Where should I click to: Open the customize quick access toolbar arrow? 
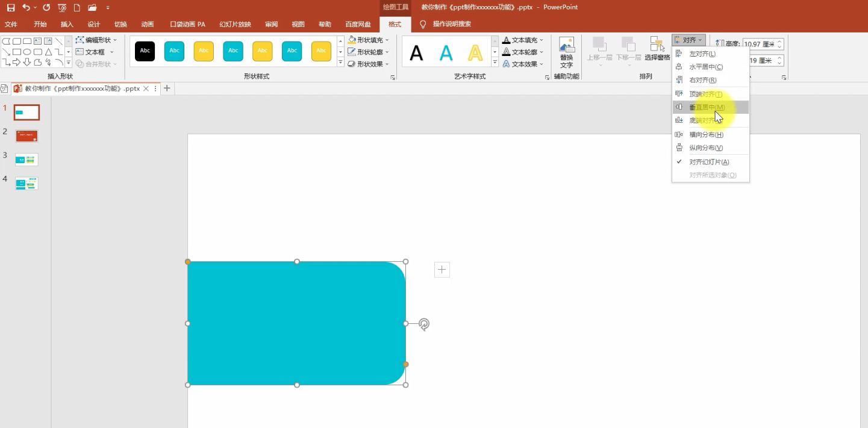pos(107,8)
